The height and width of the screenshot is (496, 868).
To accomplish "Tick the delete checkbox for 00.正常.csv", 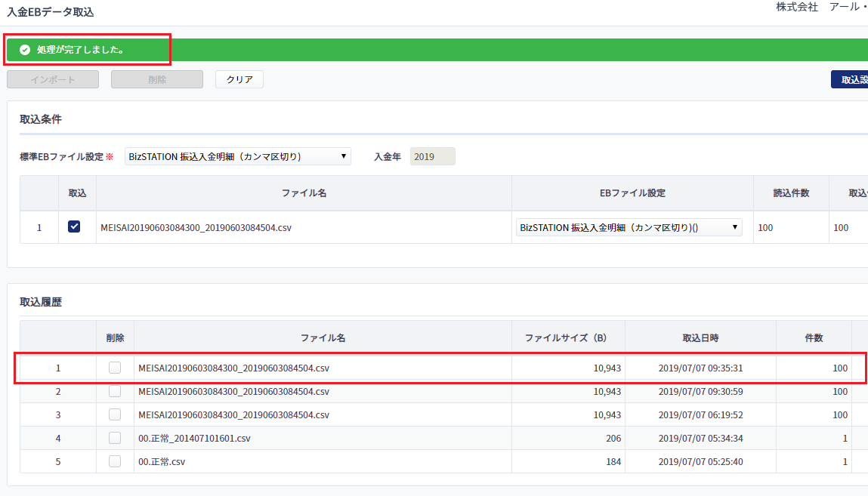I will coord(115,461).
